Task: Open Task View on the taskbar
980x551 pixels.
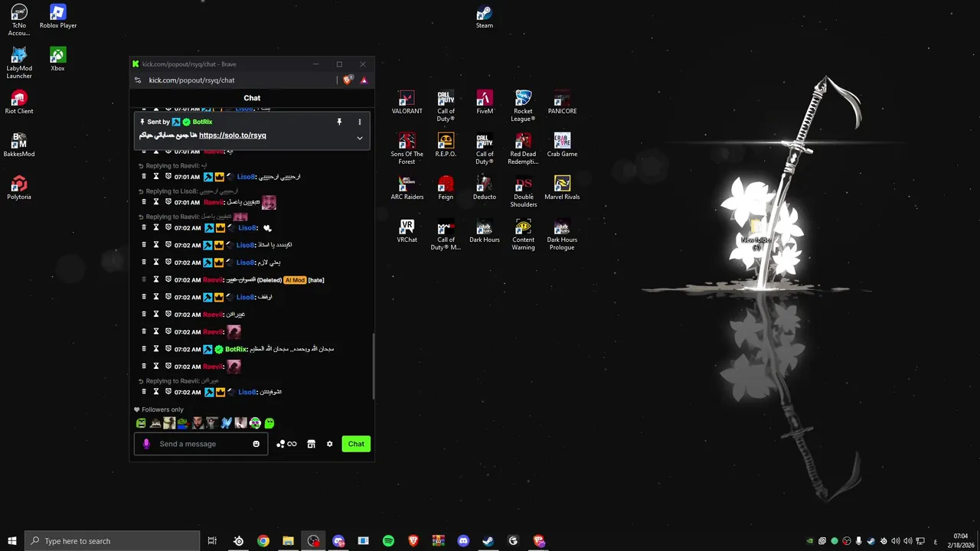Action: [212, 541]
